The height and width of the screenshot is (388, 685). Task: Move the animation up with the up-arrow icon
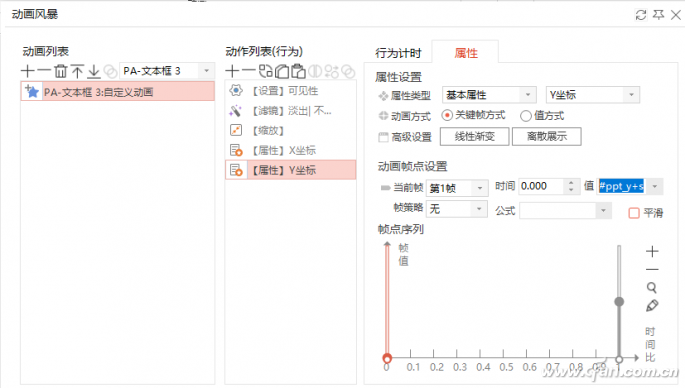(x=77, y=71)
